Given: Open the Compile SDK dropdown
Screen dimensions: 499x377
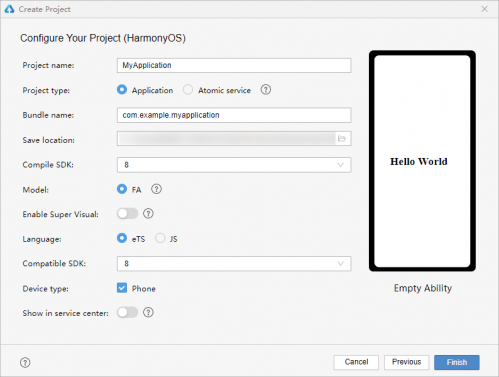Looking at the screenshot, I should (234, 165).
